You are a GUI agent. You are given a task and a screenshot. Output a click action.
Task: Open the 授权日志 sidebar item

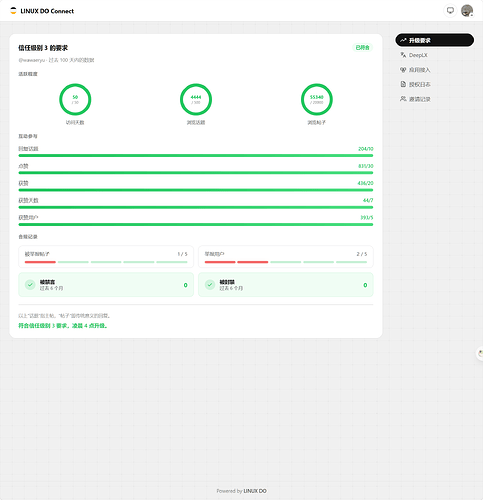pyautogui.click(x=434, y=84)
